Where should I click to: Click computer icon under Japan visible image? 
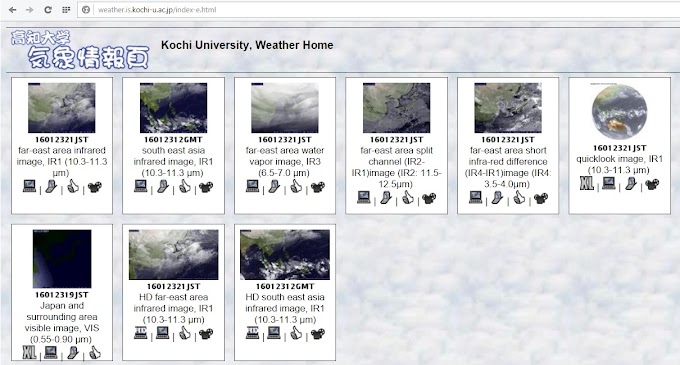click(x=51, y=352)
